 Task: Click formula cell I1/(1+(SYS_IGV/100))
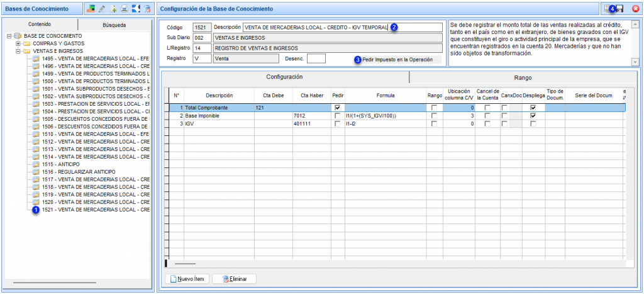[x=386, y=116]
